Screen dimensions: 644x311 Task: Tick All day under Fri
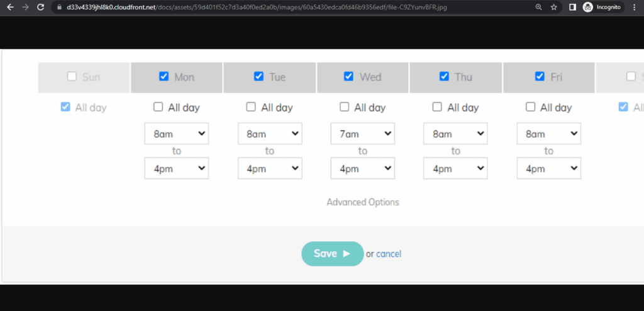point(531,107)
